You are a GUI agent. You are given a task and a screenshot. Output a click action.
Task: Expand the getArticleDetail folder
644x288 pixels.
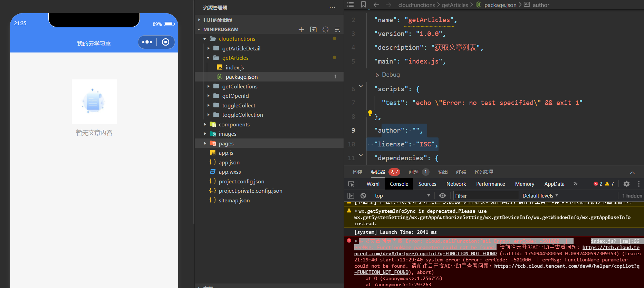208,48
